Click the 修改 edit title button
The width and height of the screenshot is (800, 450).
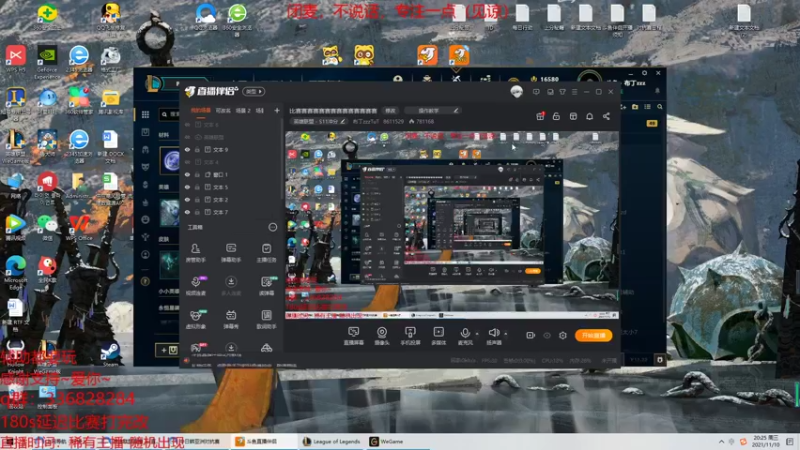[x=390, y=111]
